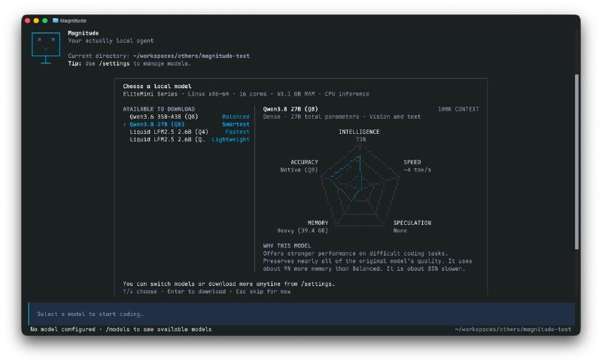Click the vertical scrollbar on the right
The width and height of the screenshot is (602, 364).
pos(576,162)
